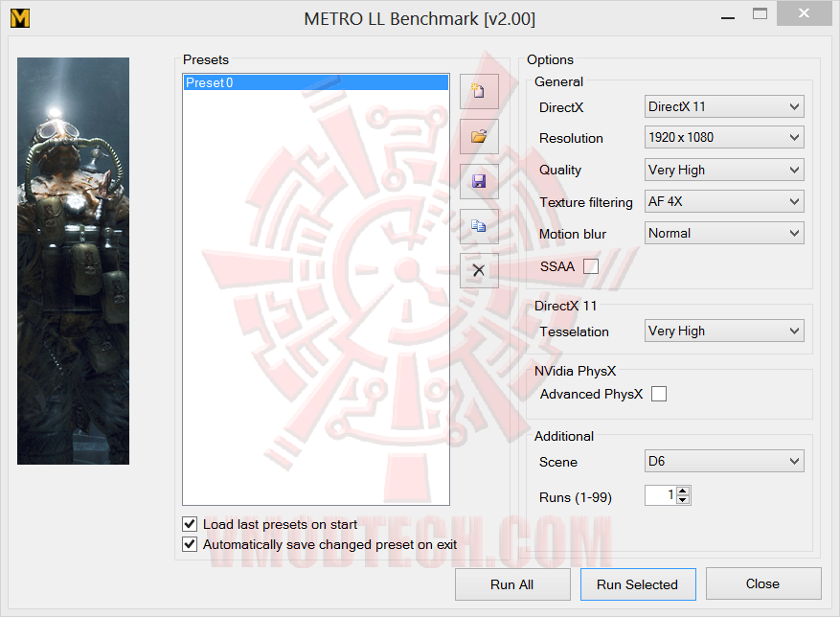840x617 pixels.
Task: Click the Run All button
Action: pyautogui.click(x=512, y=584)
